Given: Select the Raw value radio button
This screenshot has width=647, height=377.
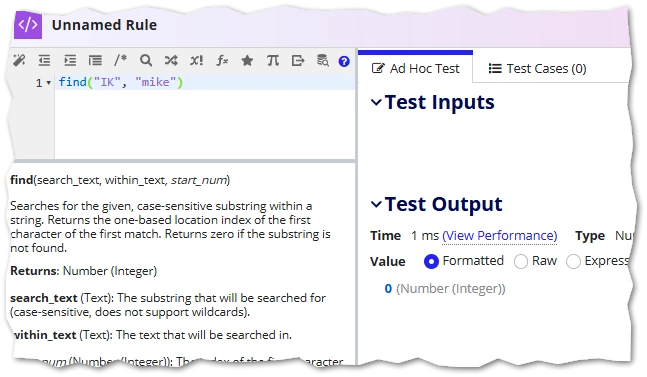Looking at the screenshot, I should coord(521,261).
